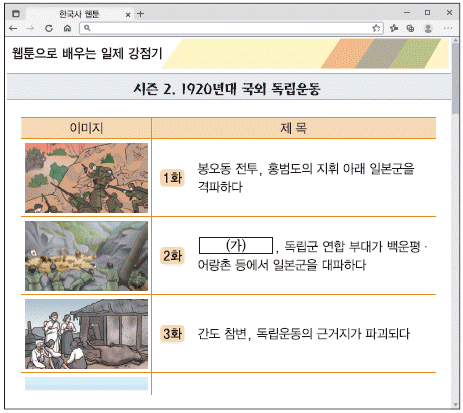Open the user profile icon
This screenshot has width=463, height=413.
click(428, 28)
